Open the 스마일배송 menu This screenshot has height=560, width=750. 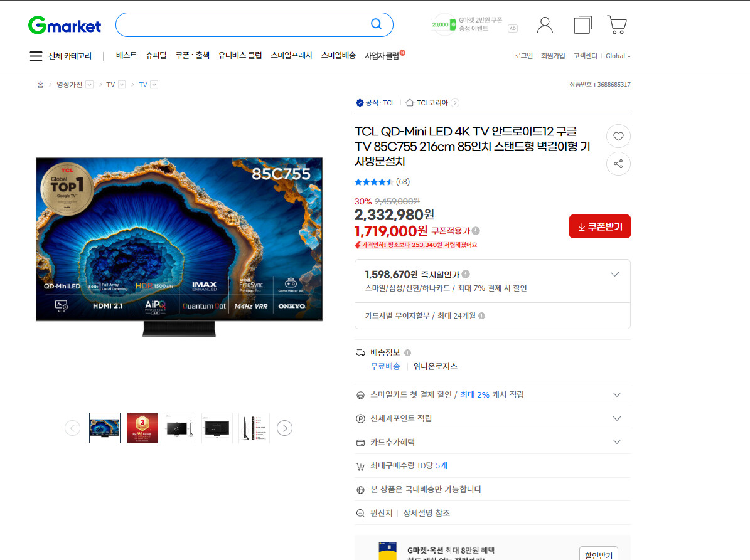[338, 55]
